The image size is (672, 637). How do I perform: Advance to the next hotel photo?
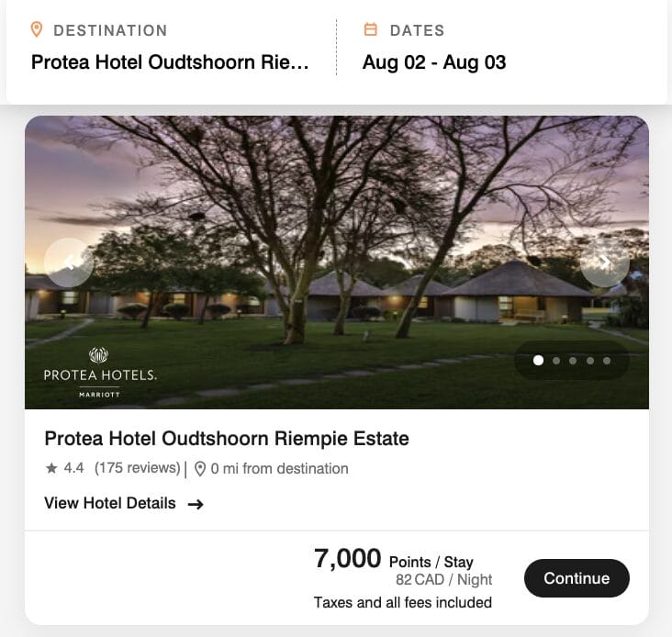tap(605, 263)
